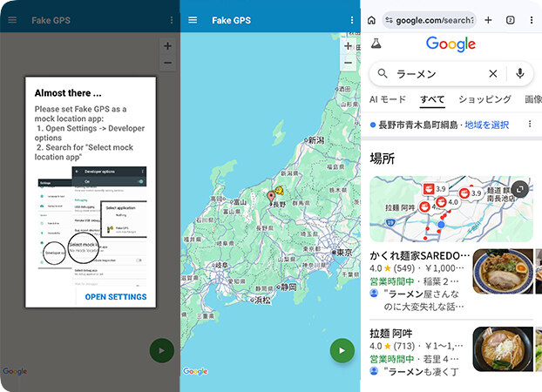Open tab switcher showing 2 tabs
Image resolution: width=542 pixels, height=392 pixels.
click(x=511, y=20)
